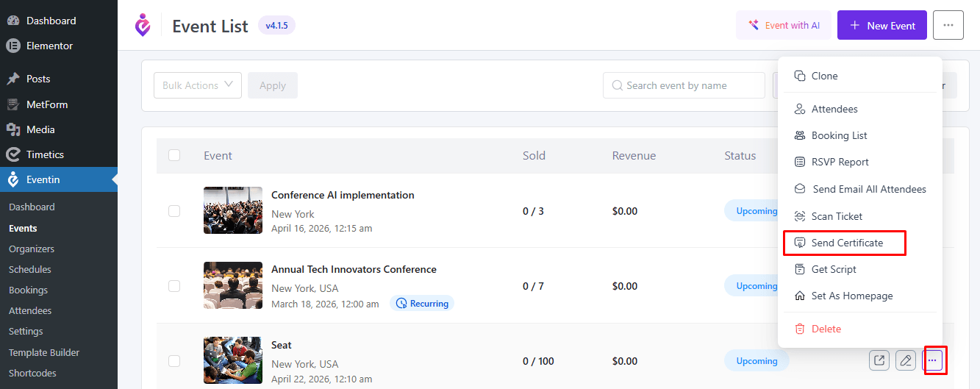Click the three-dot more icon on Seat row
The height and width of the screenshot is (389, 980).
point(932,360)
